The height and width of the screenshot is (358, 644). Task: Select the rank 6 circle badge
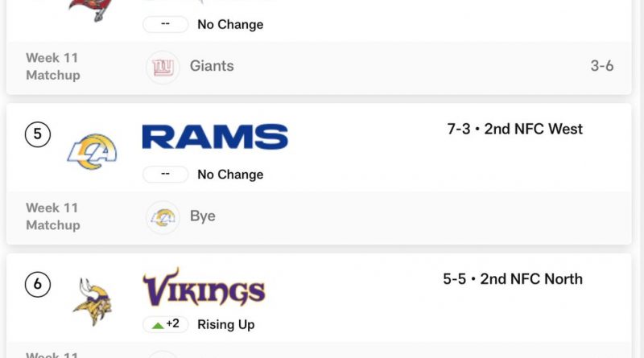(38, 284)
